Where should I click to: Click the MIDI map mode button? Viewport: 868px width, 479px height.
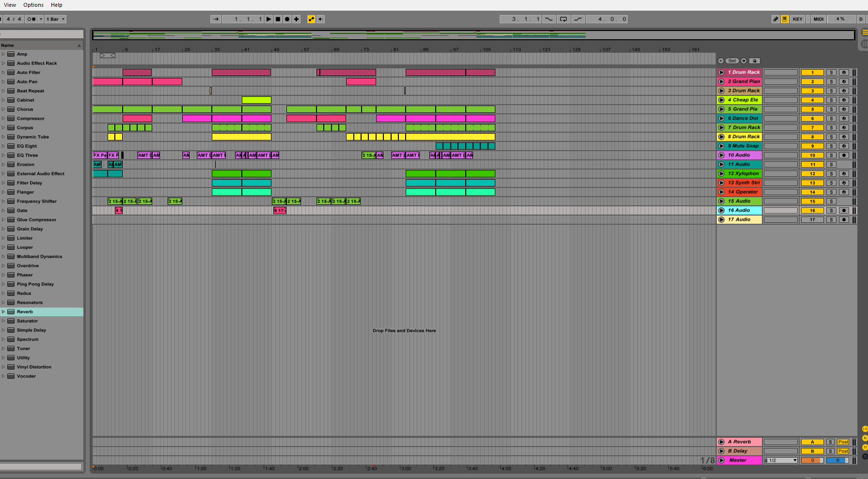(x=819, y=19)
